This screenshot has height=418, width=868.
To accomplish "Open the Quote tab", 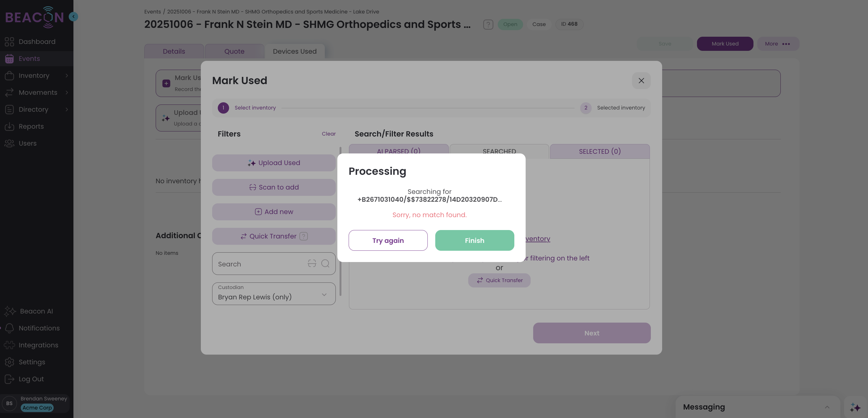I will pos(234,51).
